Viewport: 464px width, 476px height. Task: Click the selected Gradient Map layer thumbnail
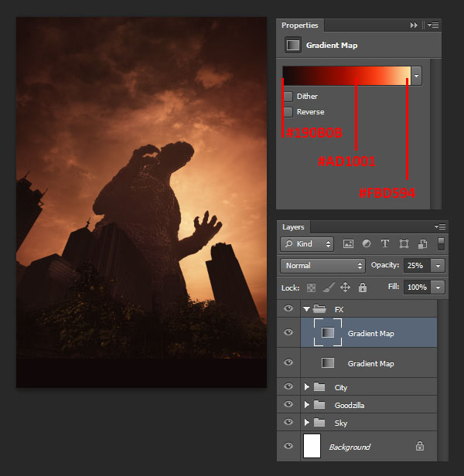click(328, 332)
